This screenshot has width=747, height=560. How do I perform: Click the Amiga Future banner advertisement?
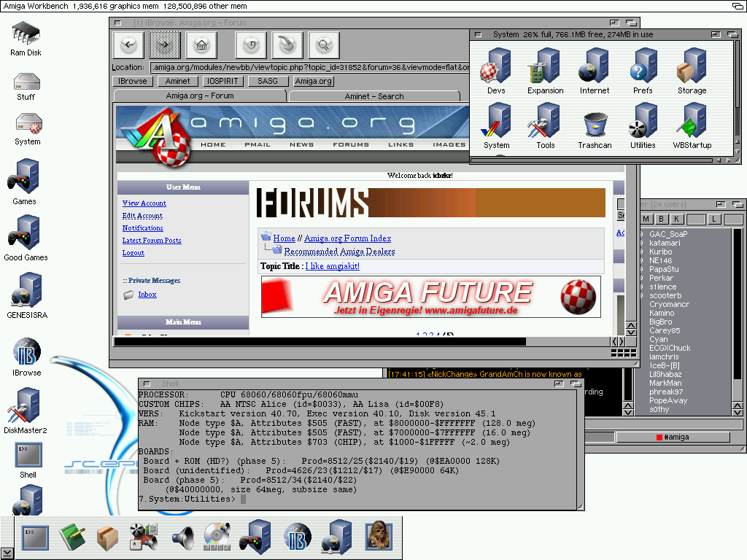click(430, 297)
